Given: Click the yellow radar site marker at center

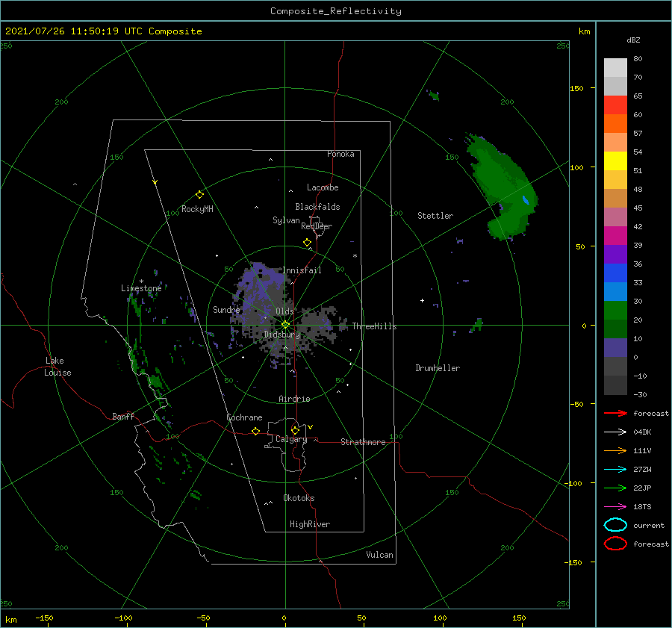Looking at the screenshot, I should [285, 325].
